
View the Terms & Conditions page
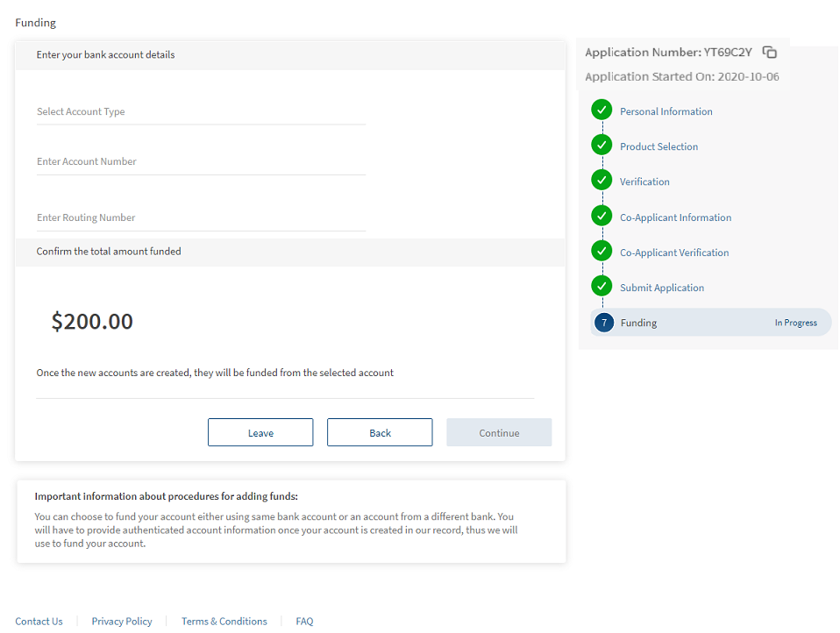[x=224, y=622]
